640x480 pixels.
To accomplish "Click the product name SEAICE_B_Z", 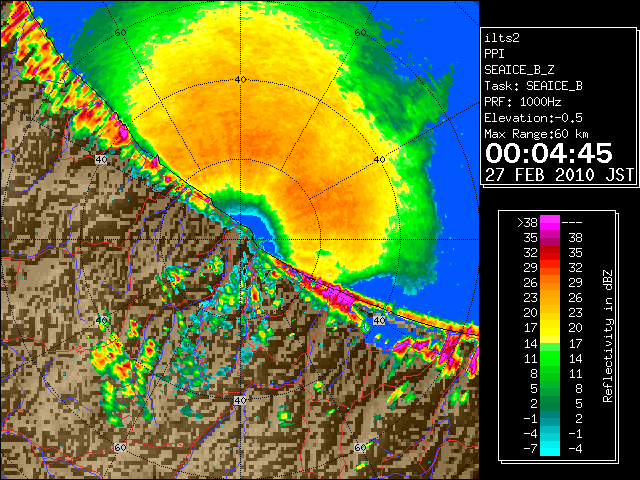I will coord(519,70).
